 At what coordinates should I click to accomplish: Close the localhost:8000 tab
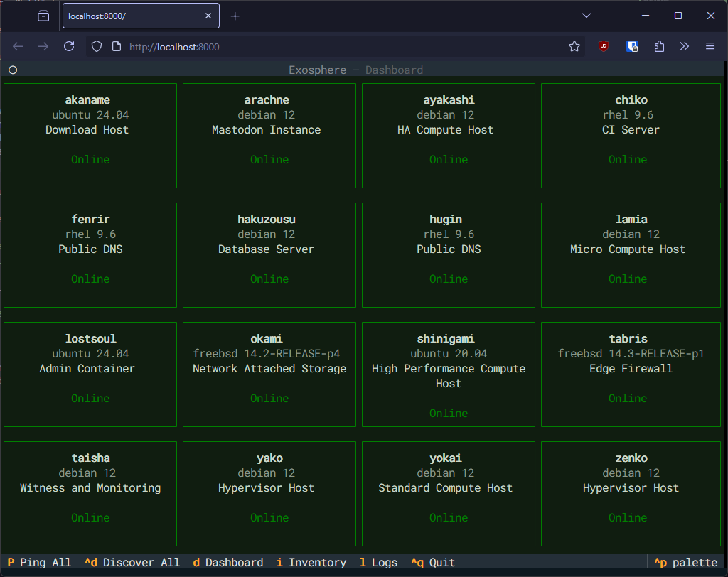(208, 16)
